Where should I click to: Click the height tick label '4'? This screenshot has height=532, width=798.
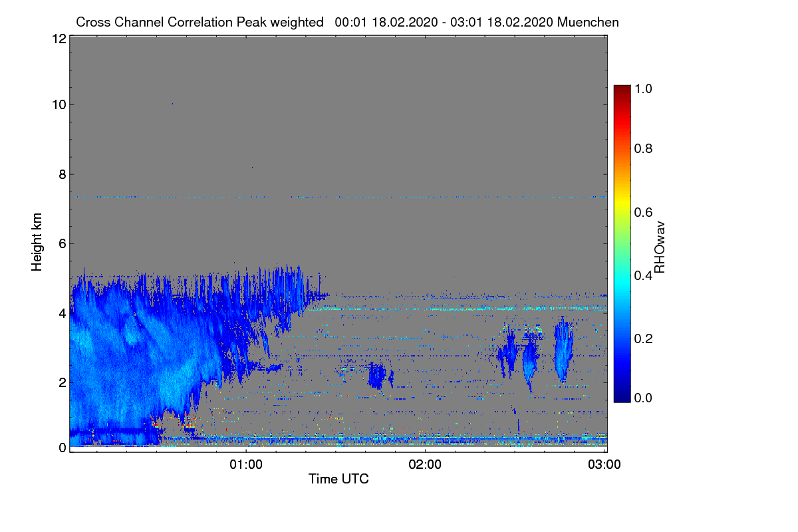point(61,313)
